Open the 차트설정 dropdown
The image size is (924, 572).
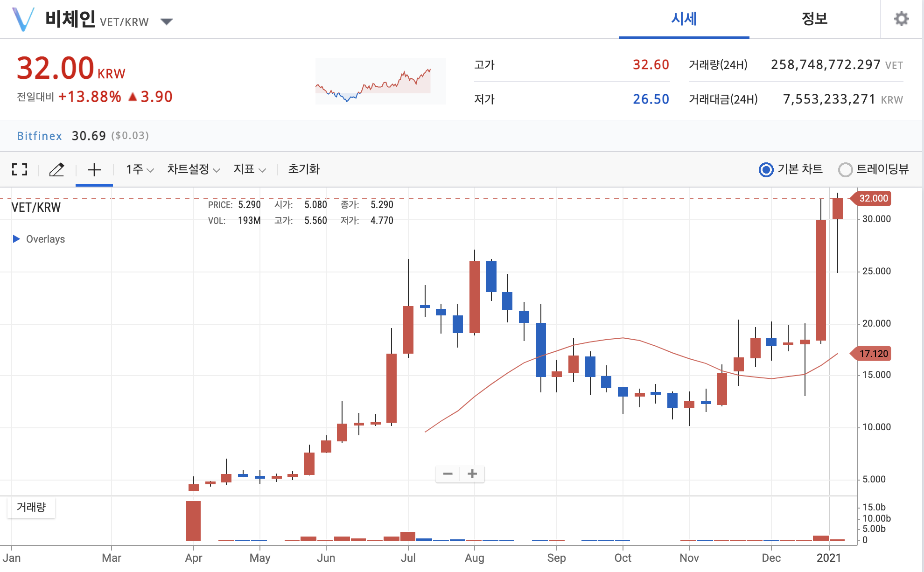[193, 169]
